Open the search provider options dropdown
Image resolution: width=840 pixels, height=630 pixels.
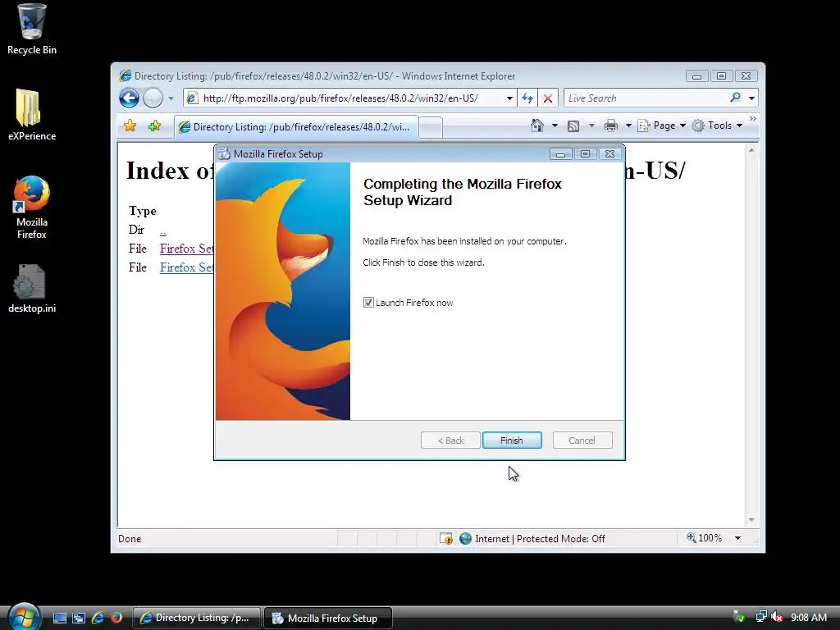[751, 98]
